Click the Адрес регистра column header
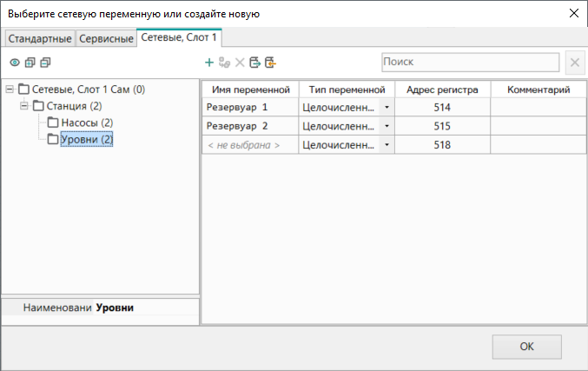The height and width of the screenshot is (371, 588). click(x=442, y=89)
